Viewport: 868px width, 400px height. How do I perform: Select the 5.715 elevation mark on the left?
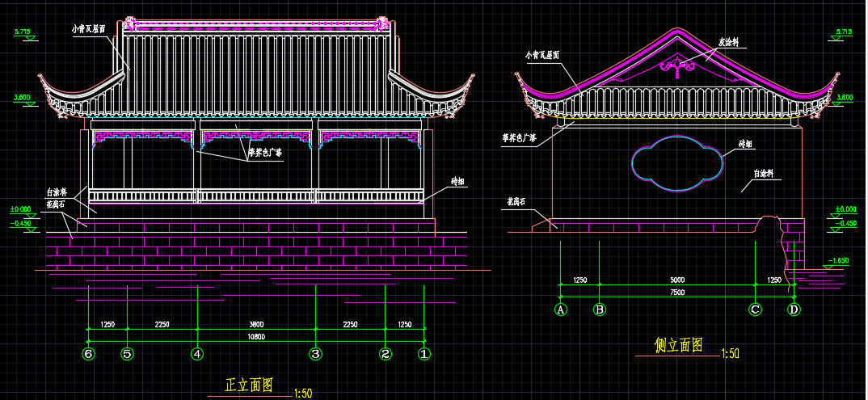23,32
